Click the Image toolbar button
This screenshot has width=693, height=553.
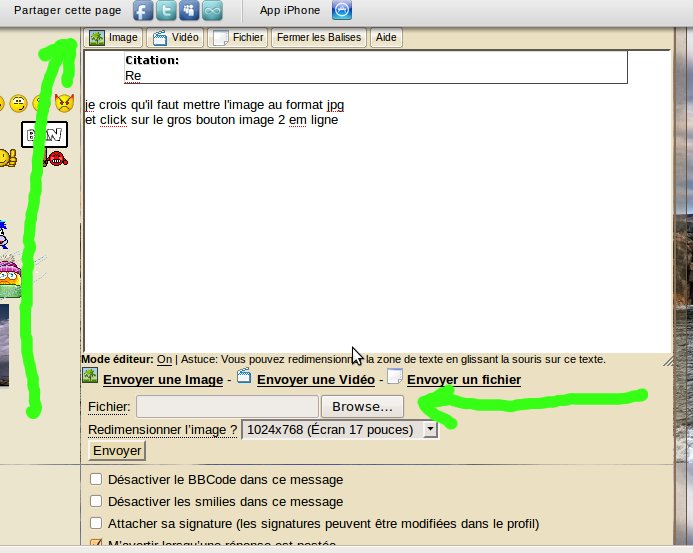click(114, 38)
